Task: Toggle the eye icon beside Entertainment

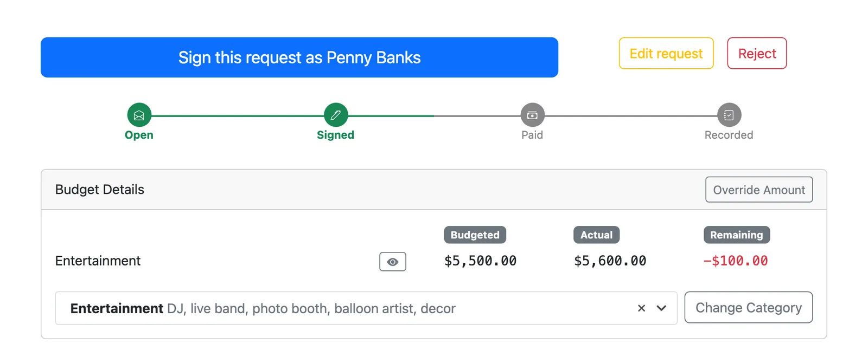Action: pyautogui.click(x=393, y=262)
